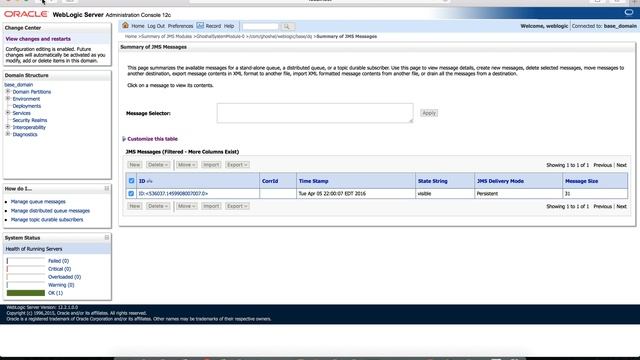The width and height of the screenshot is (640, 360).
Task: Click the Home breadcrumb link
Action: [131, 36]
